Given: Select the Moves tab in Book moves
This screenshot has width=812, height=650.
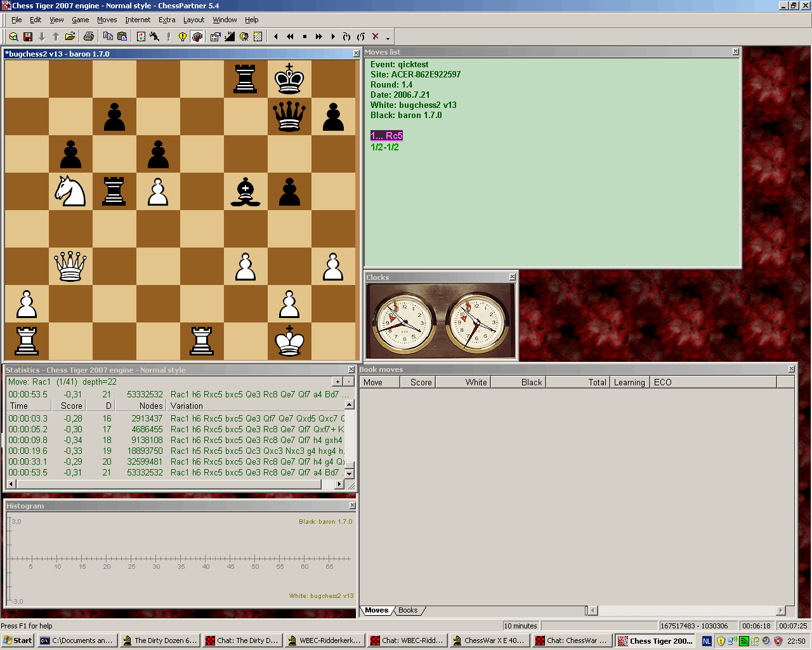Looking at the screenshot, I should [x=377, y=610].
